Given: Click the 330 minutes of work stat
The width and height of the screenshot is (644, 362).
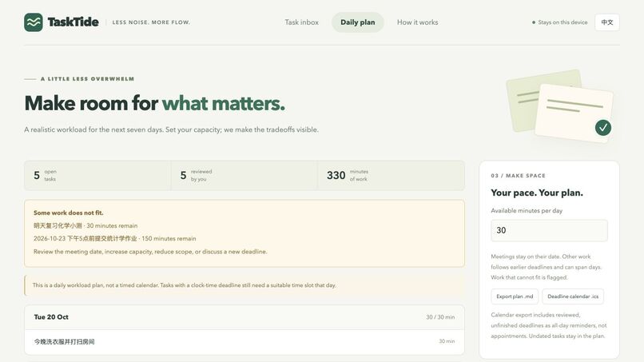Looking at the screenshot, I should click(x=391, y=176).
